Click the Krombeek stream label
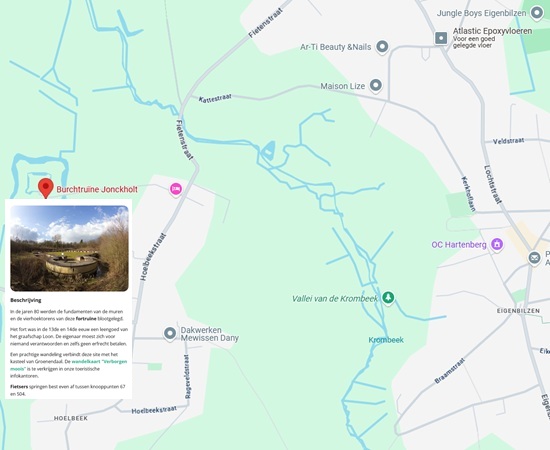 [x=386, y=340]
